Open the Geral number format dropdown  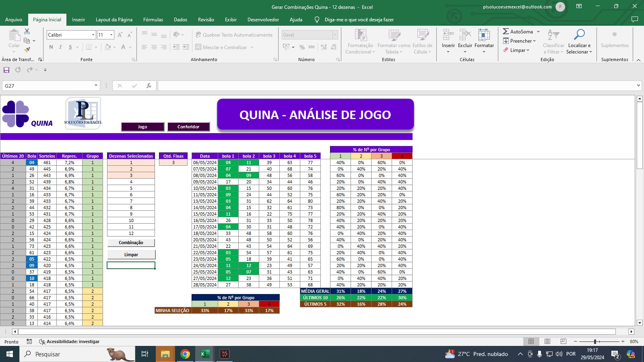coord(335,35)
